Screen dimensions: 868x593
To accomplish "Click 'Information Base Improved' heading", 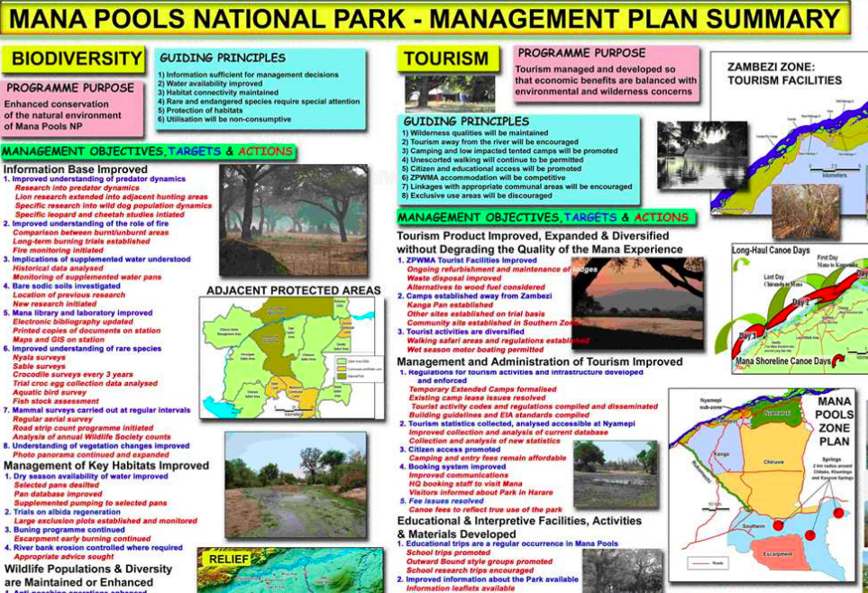I will (x=76, y=169).
